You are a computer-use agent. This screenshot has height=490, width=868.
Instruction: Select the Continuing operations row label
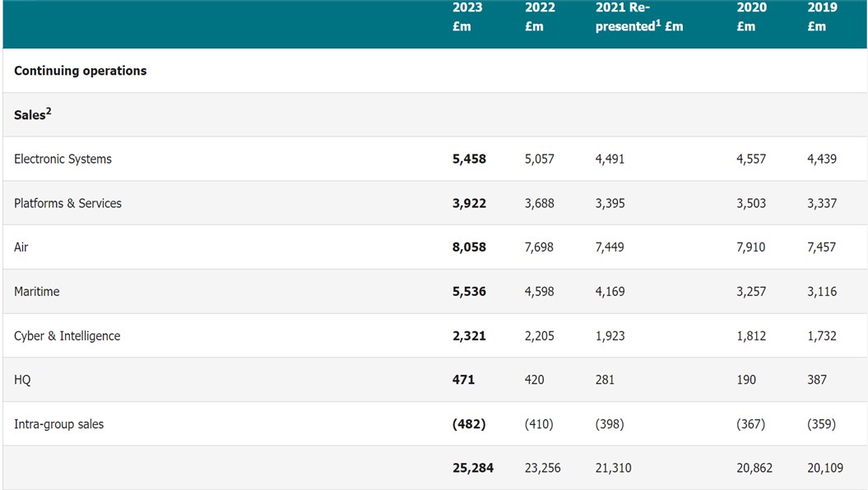tap(80, 71)
